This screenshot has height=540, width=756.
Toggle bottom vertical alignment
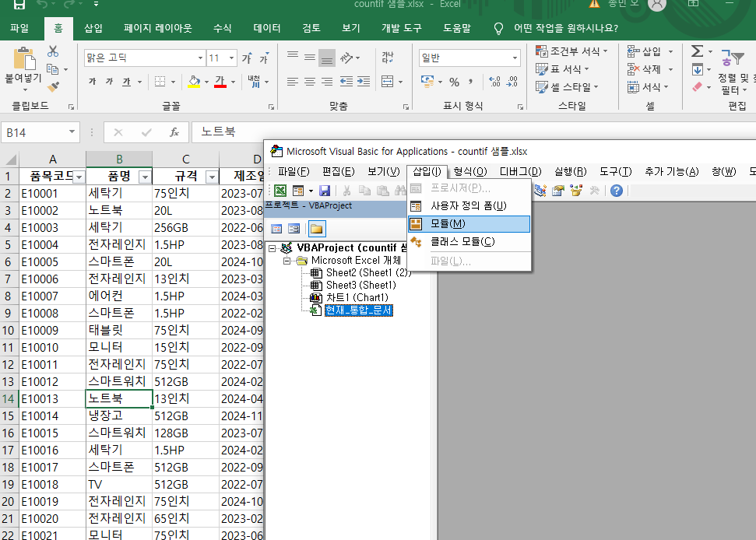coord(327,58)
